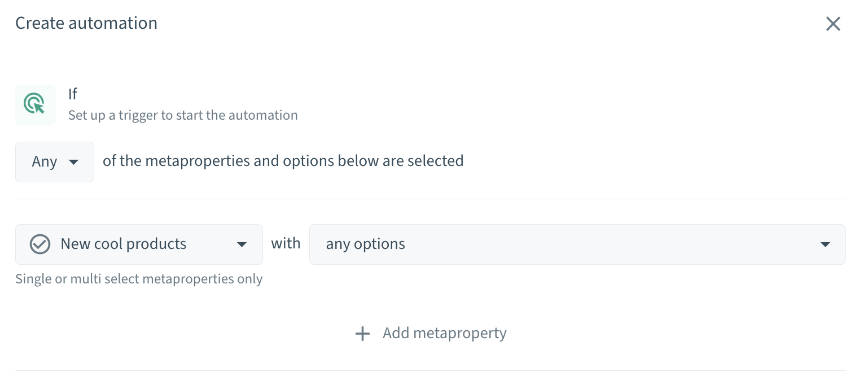Viewport: 868px width, 385px height.
Task: Click the caret arrow in the Any selector
Action: click(x=73, y=162)
